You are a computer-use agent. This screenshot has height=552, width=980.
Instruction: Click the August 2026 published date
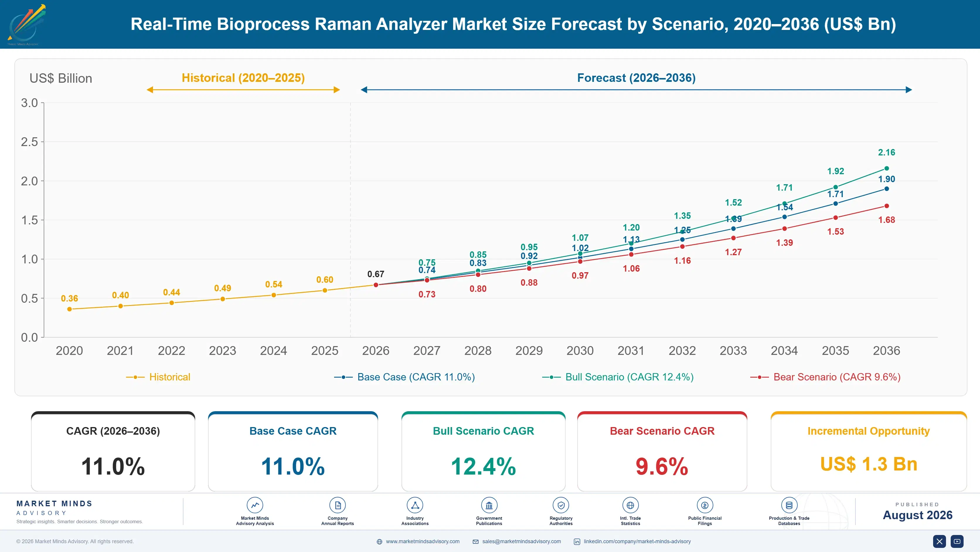click(918, 515)
